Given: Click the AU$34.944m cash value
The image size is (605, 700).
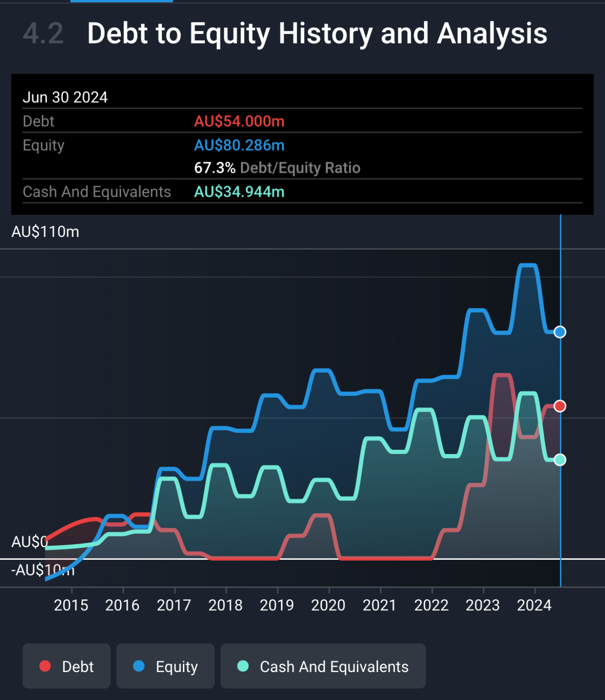Looking at the screenshot, I should tap(239, 191).
